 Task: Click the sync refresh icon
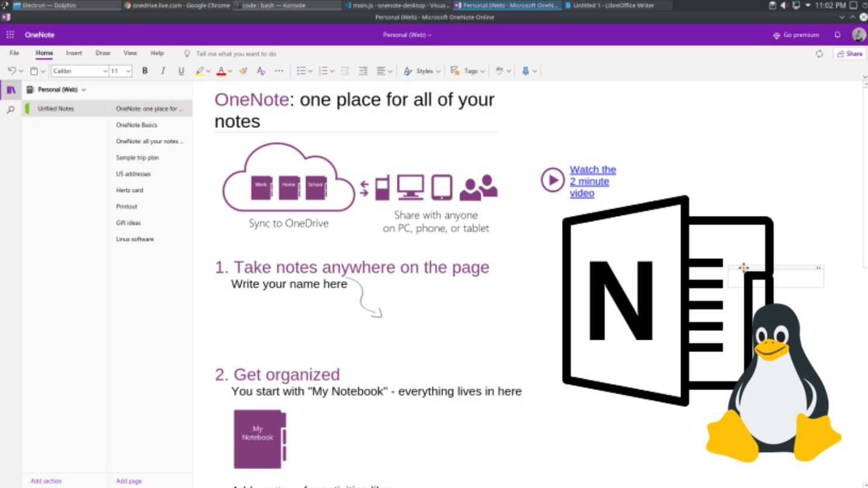pyautogui.click(x=819, y=54)
